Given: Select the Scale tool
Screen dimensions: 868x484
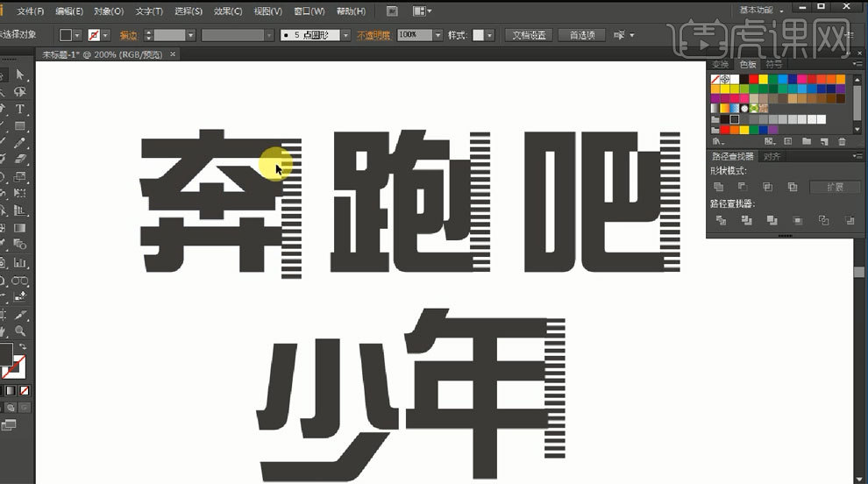Looking at the screenshot, I should [20, 176].
